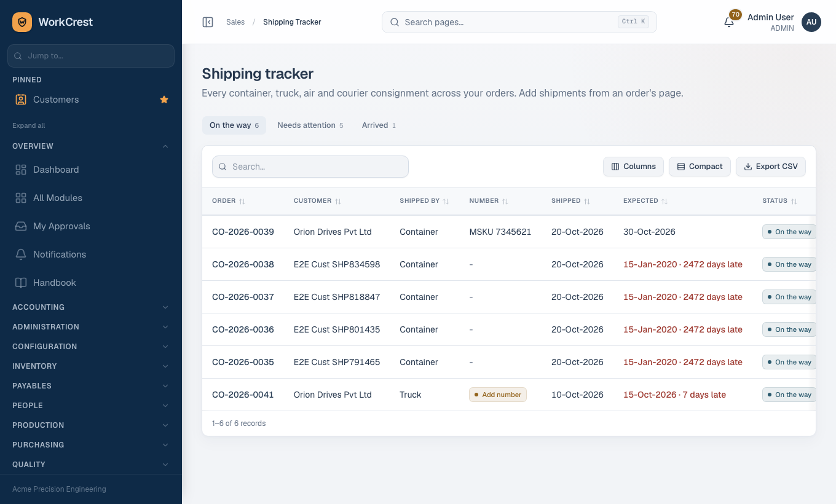The width and height of the screenshot is (836, 504).
Task: Click the Dashboard grid icon in sidebar
Action: click(x=21, y=170)
